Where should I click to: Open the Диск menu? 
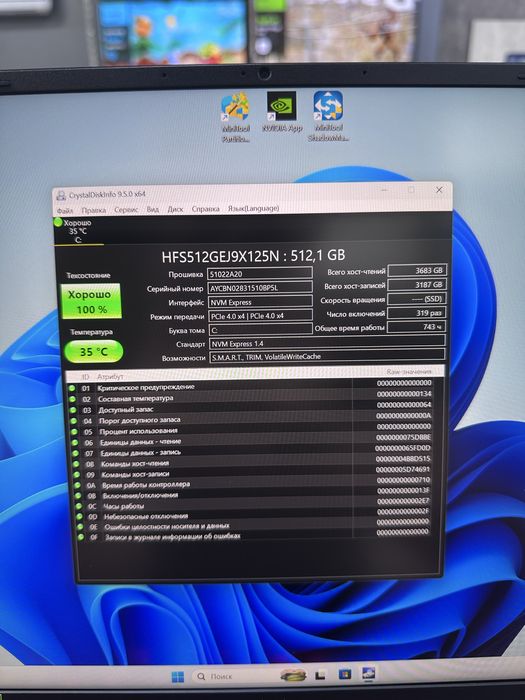tap(175, 209)
